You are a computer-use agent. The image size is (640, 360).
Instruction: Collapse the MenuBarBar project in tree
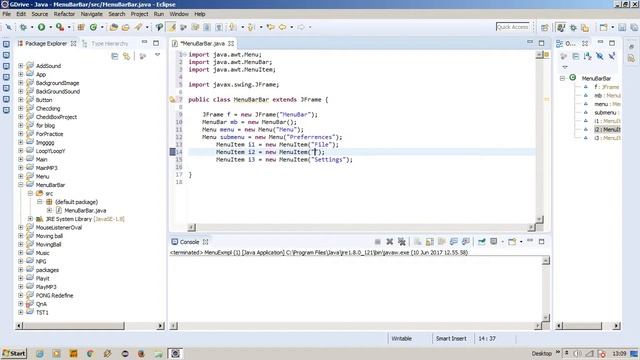coord(20,185)
